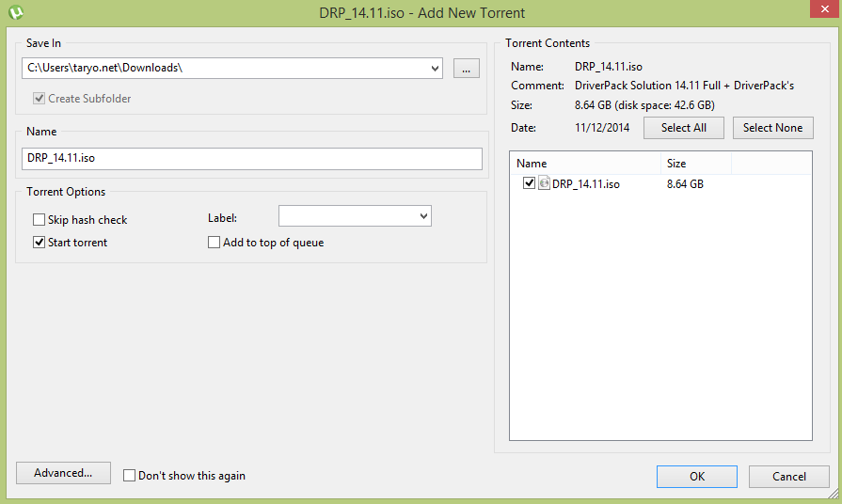Click the uTorrent logo in title bar
The height and width of the screenshot is (504, 842).
(x=16, y=12)
